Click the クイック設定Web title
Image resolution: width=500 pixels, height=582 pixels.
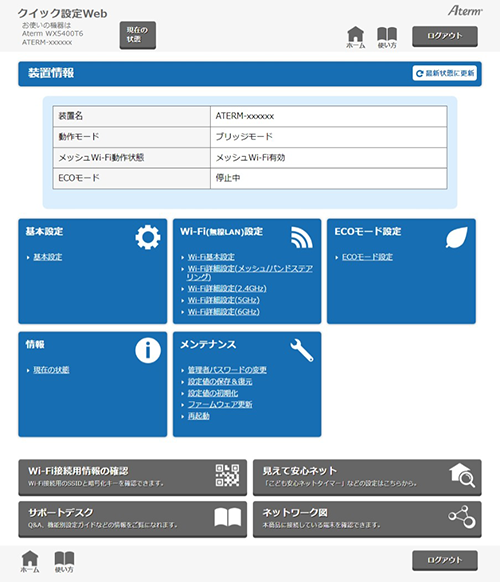[62, 14]
